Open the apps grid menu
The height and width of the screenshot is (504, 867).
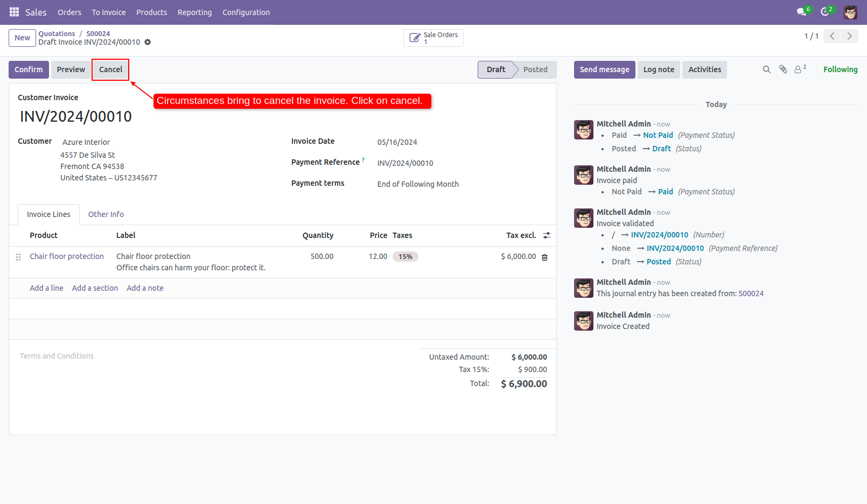click(x=14, y=12)
